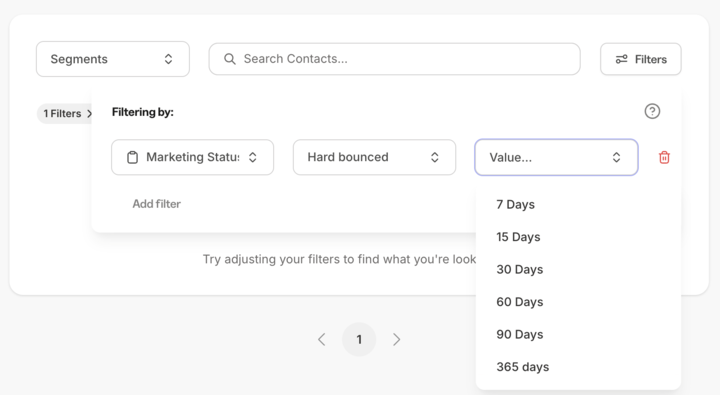Image resolution: width=720 pixels, height=395 pixels.
Task: Go to next page arrow
Action: 397,339
